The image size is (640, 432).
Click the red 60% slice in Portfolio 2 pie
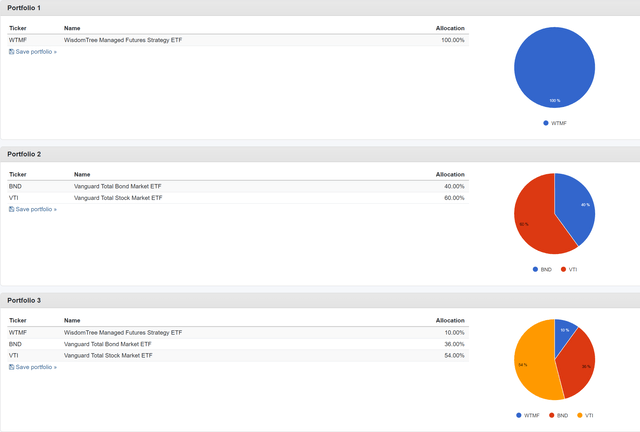(x=534, y=216)
